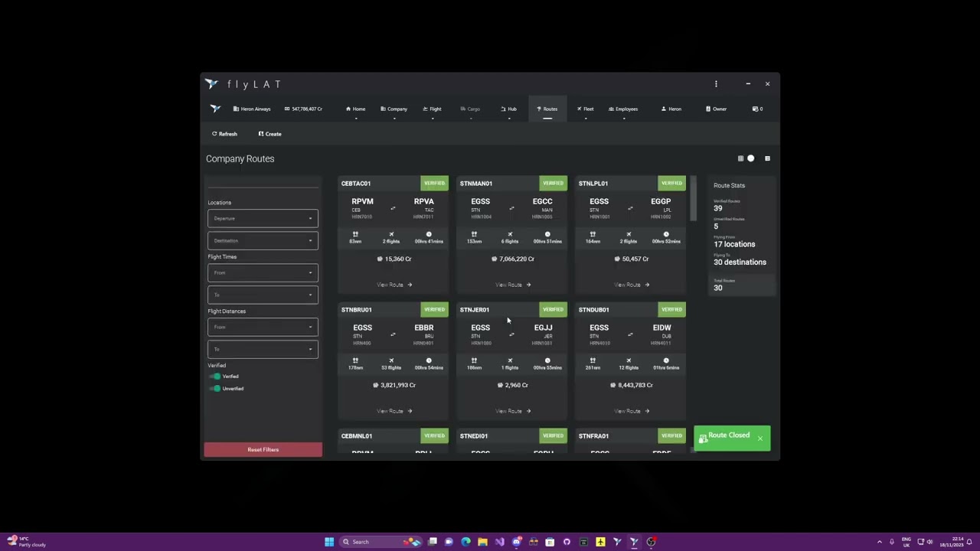Open the Flight Distances From dropdown
980x551 pixels.
coord(263,327)
